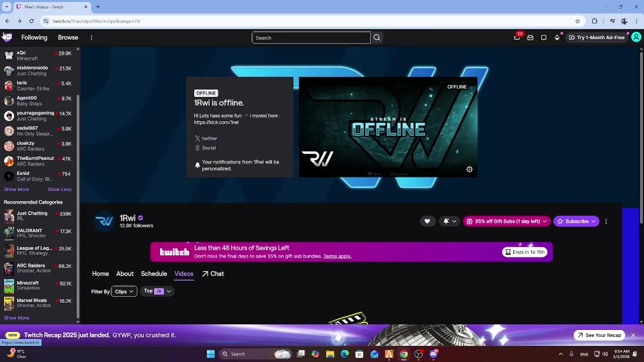Open the Just Chatting IRL category

click(39, 216)
